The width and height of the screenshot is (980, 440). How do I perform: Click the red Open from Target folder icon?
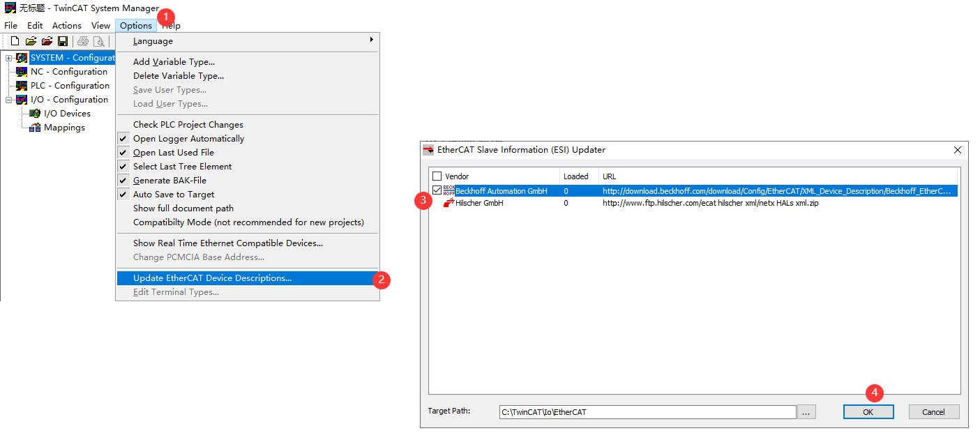point(47,42)
